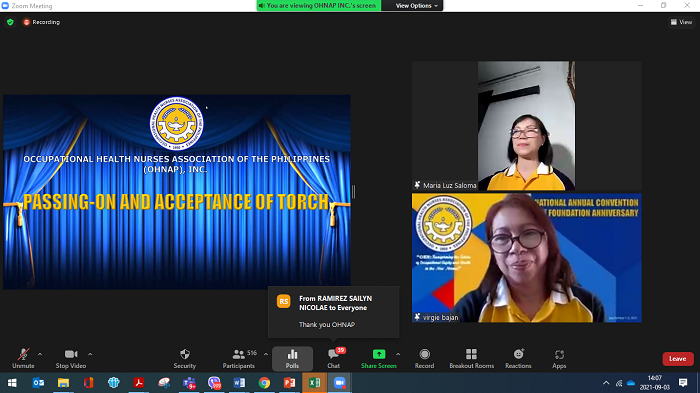Click the RS avatar in the chat popup

coord(283,301)
